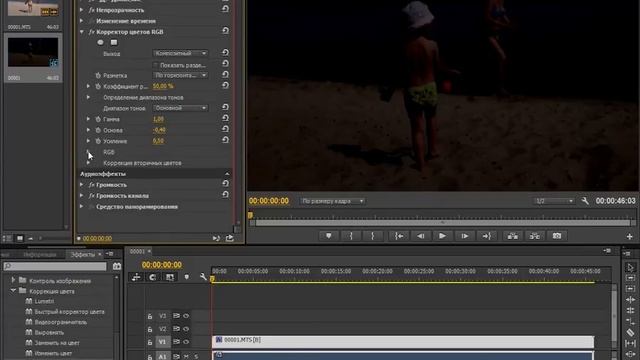This screenshot has height=360, width=640.
Task: Add a marker in the Program monitor
Action: 329,236
